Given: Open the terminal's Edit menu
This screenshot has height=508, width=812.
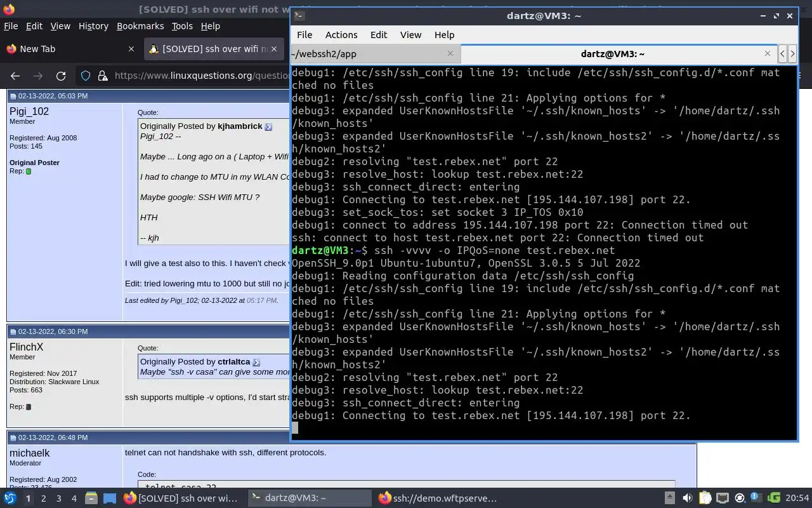Looking at the screenshot, I should 379,35.
